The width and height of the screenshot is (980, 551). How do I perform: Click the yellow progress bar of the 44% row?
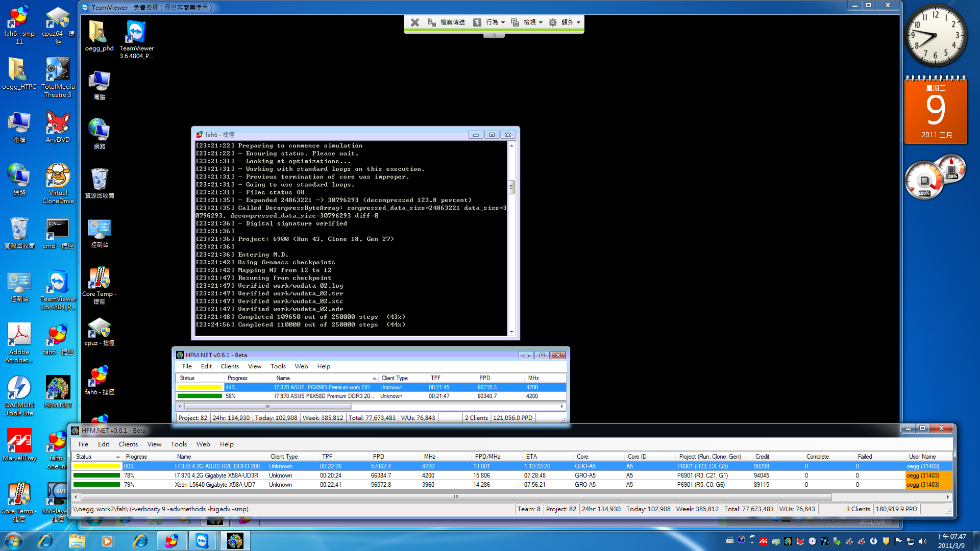[200, 388]
